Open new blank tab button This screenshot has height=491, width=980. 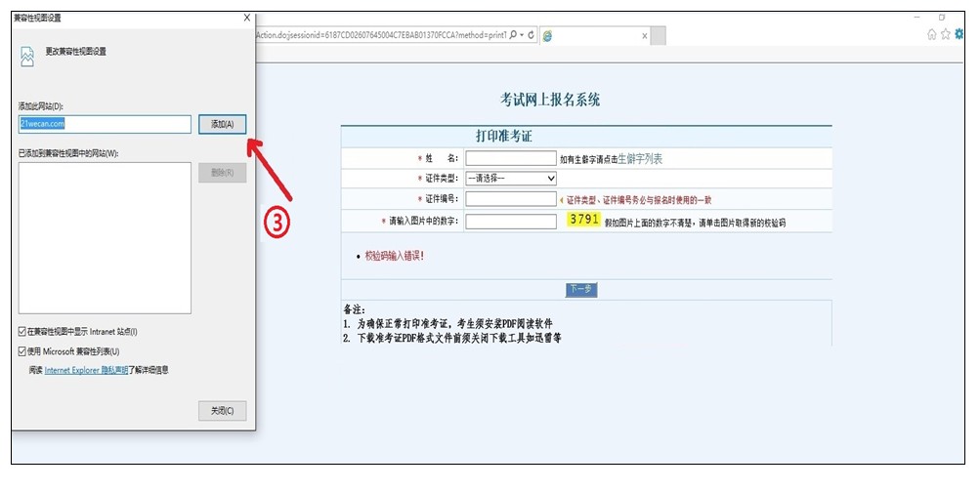pos(659,36)
